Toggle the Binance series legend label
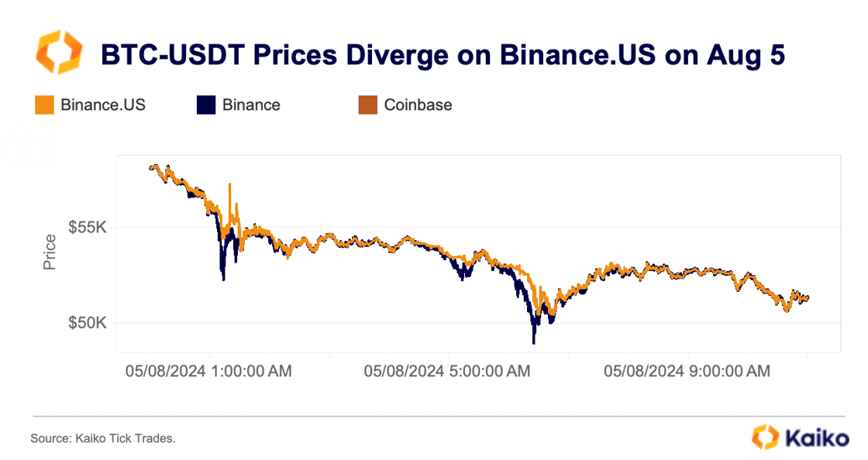Image resolution: width=868 pixels, height=460 pixels. 251,105
